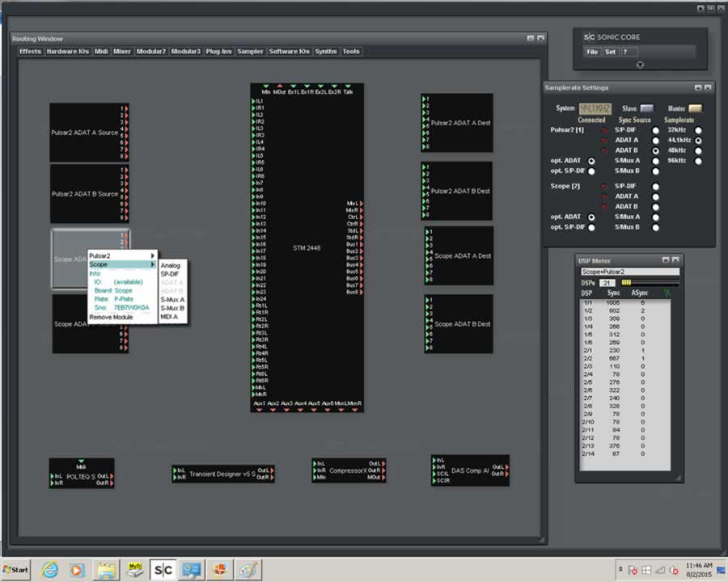Click input port 1 of Pulsar2 ADAT A Dest

click(423, 99)
